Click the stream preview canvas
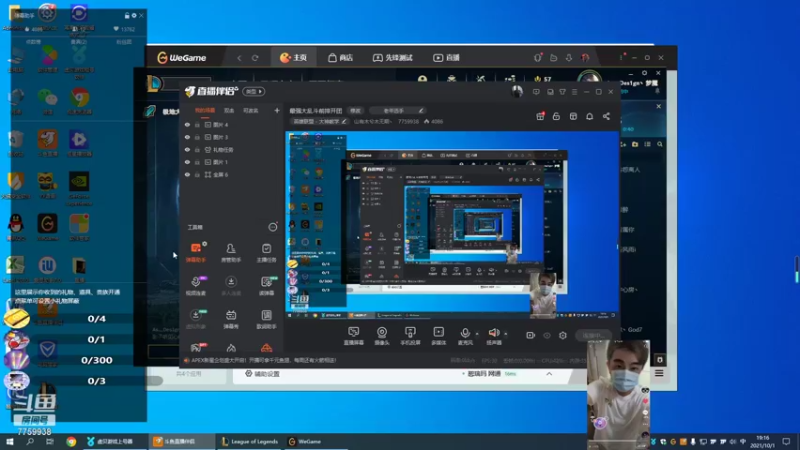The width and height of the screenshot is (800, 450). click(452, 226)
